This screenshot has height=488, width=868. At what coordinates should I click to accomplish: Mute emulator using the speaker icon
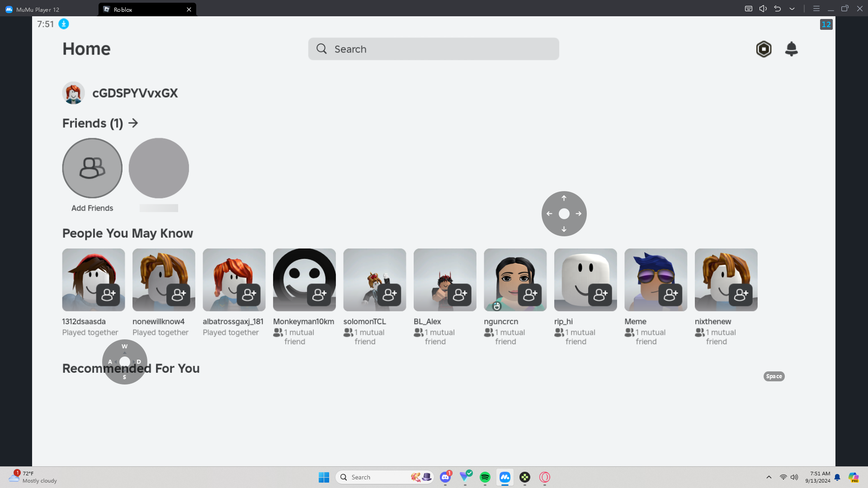coord(763,9)
